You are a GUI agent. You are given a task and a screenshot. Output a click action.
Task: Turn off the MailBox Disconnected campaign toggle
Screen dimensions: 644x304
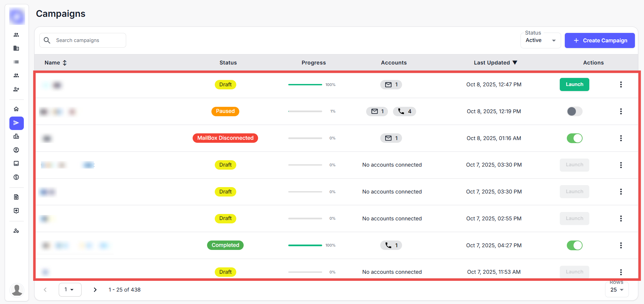click(x=574, y=138)
